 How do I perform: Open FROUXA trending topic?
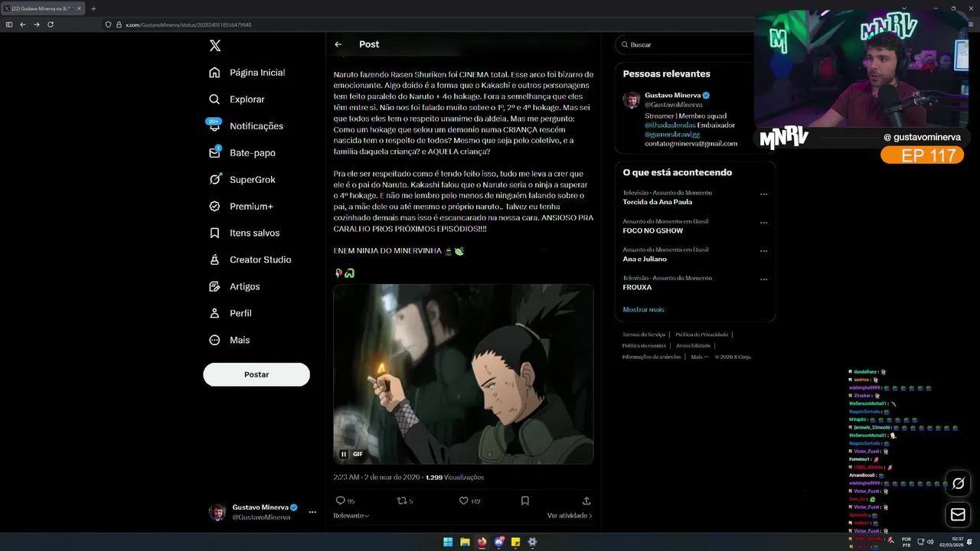pyautogui.click(x=637, y=287)
